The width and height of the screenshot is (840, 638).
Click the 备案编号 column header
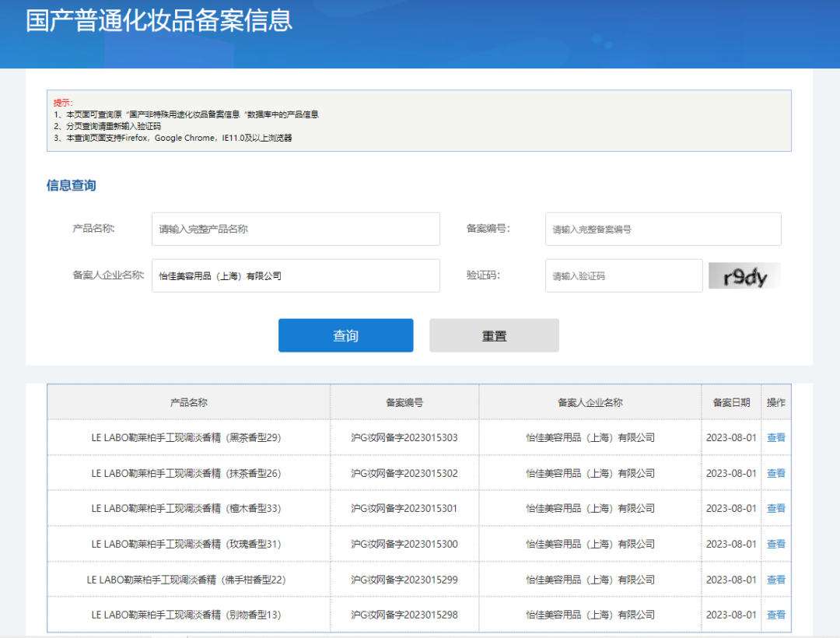click(x=404, y=402)
